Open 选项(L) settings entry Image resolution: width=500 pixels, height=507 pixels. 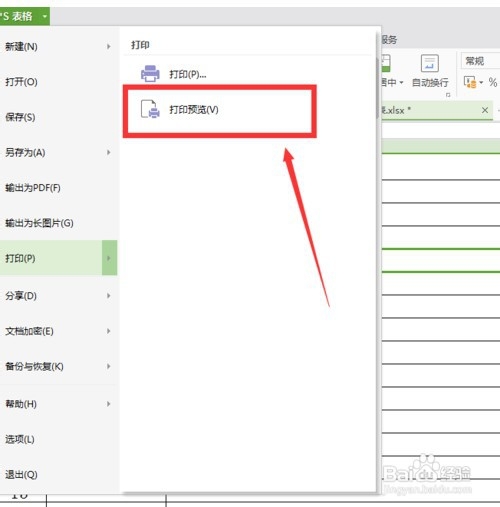58,439
